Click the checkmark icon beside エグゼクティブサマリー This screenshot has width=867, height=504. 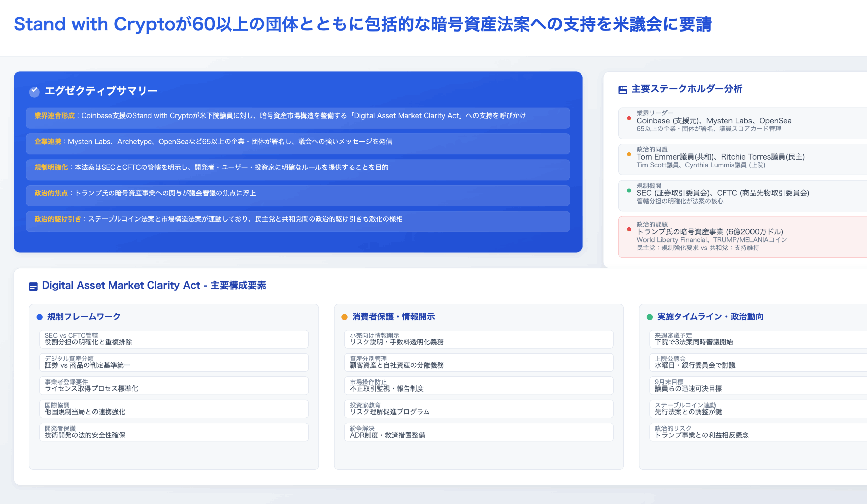[x=35, y=92]
